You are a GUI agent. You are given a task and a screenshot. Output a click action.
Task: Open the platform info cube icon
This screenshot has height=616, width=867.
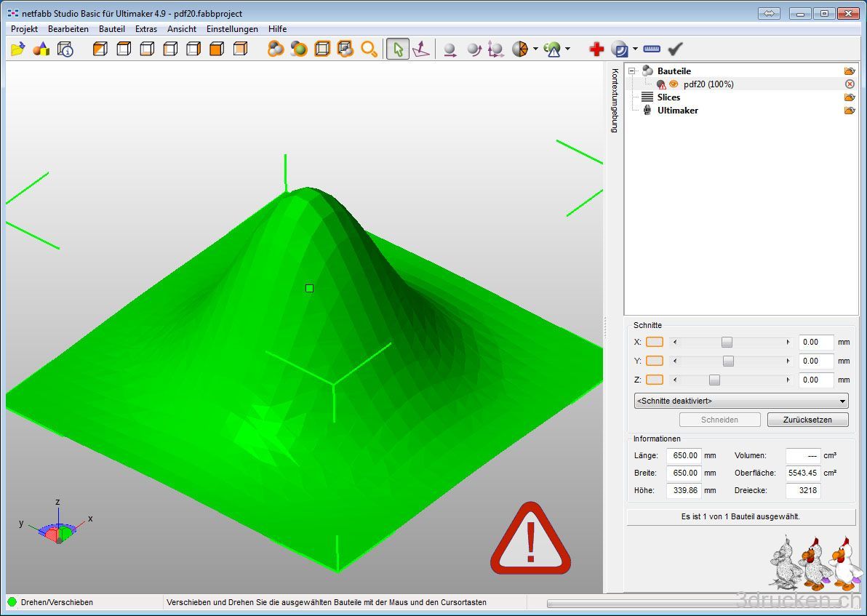click(65, 49)
